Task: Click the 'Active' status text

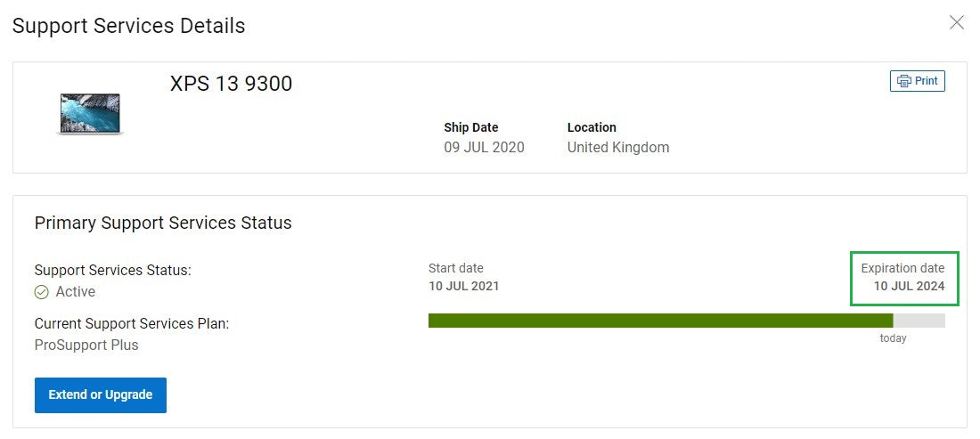Action: (x=76, y=292)
